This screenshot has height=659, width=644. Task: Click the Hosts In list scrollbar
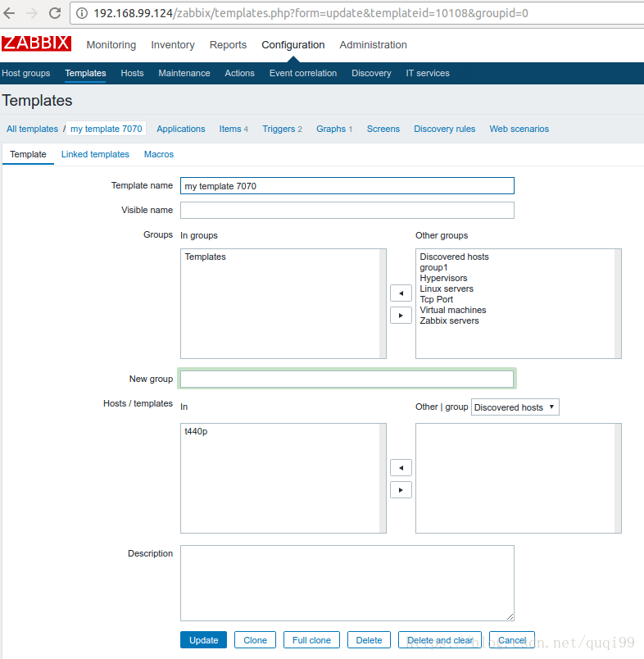[383, 479]
